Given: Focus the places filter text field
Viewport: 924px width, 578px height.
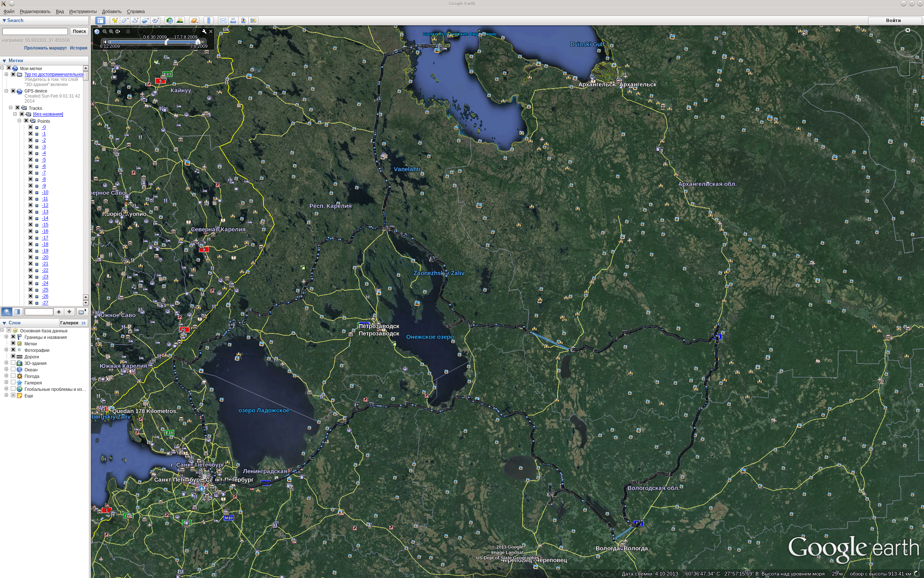Looking at the screenshot, I should pos(39,312).
